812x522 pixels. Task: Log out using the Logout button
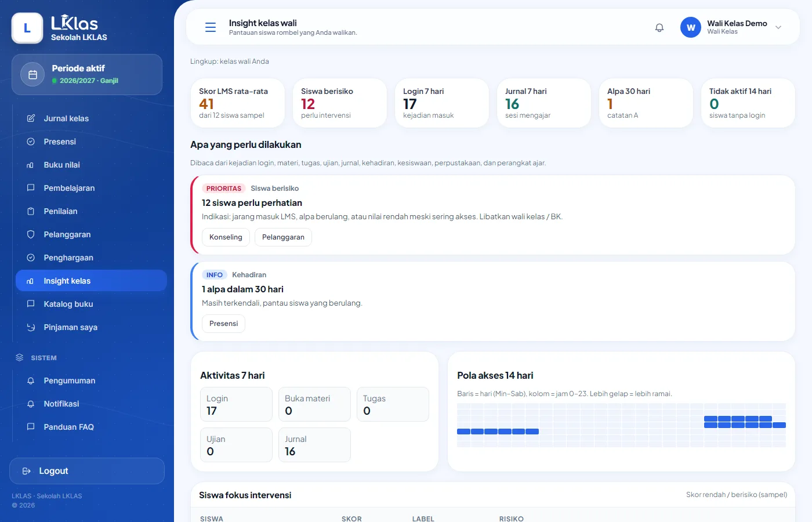[x=87, y=471]
